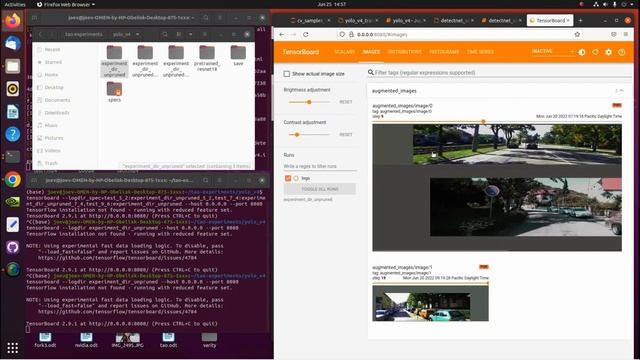
Task: Open the nvidia.odt desktop file
Action: 86,340
